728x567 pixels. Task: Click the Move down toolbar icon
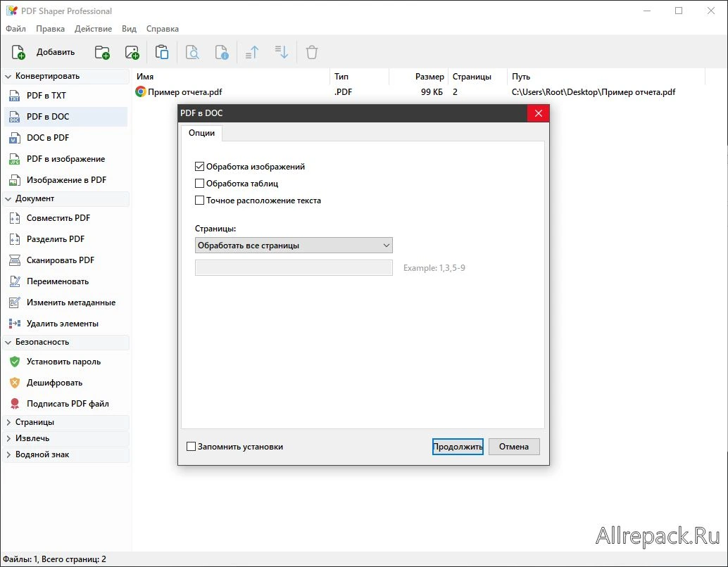[282, 53]
